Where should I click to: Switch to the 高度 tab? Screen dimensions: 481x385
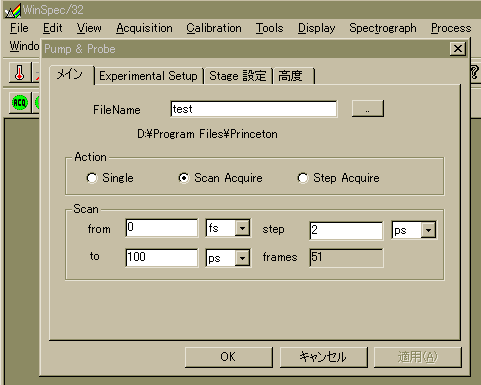tap(293, 76)
